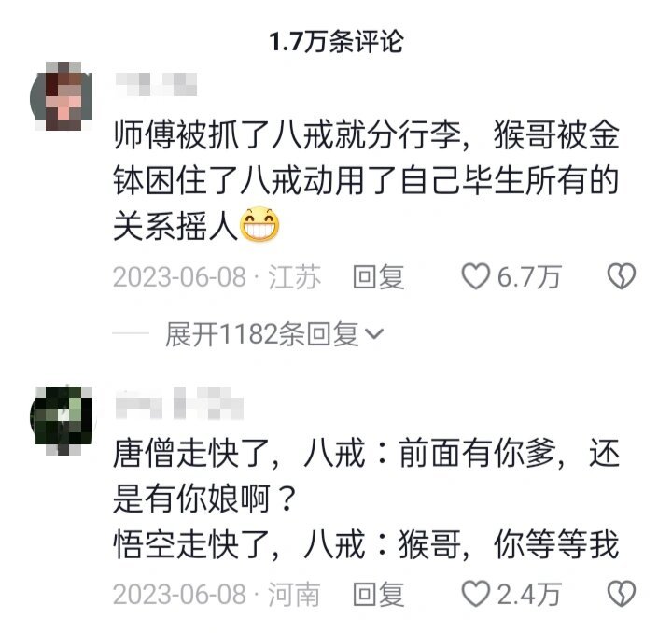Tap the 2.4万 like count
This screenshot has width=672, height=633.
click(529, 595)
